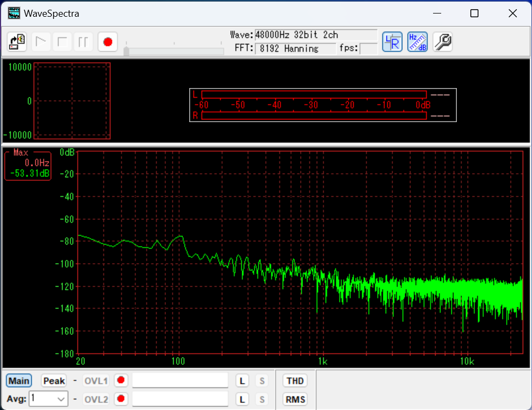
Task: Toggle RMS measurement display
Action: (x=295, y=399)
